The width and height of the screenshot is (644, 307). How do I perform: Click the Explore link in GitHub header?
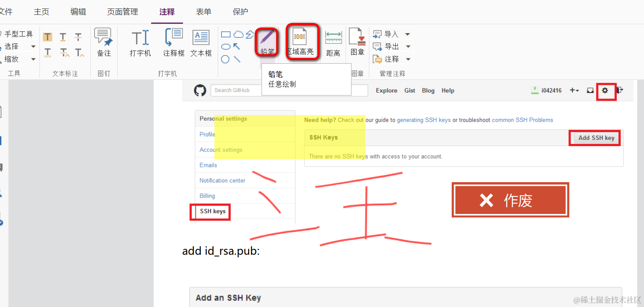coord(386,90)
